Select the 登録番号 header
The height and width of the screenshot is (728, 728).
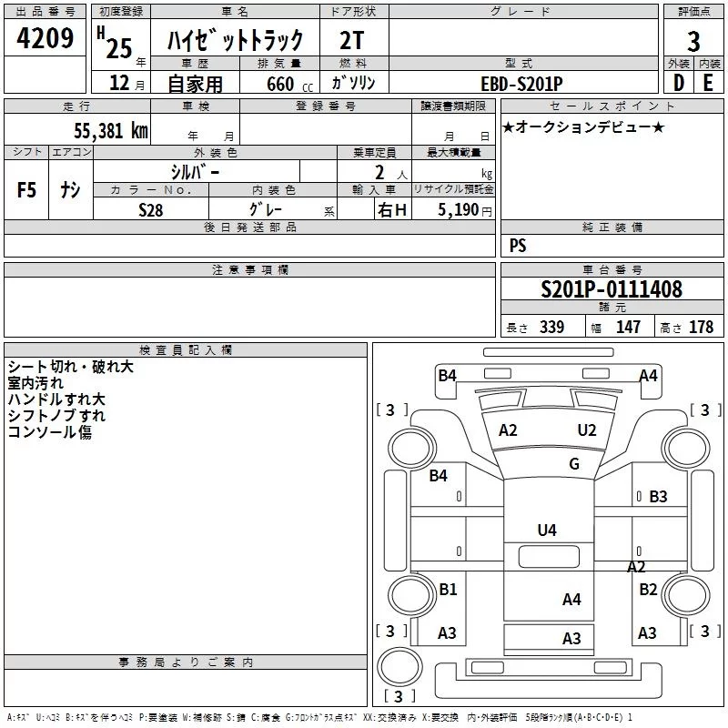coord(326,106)
